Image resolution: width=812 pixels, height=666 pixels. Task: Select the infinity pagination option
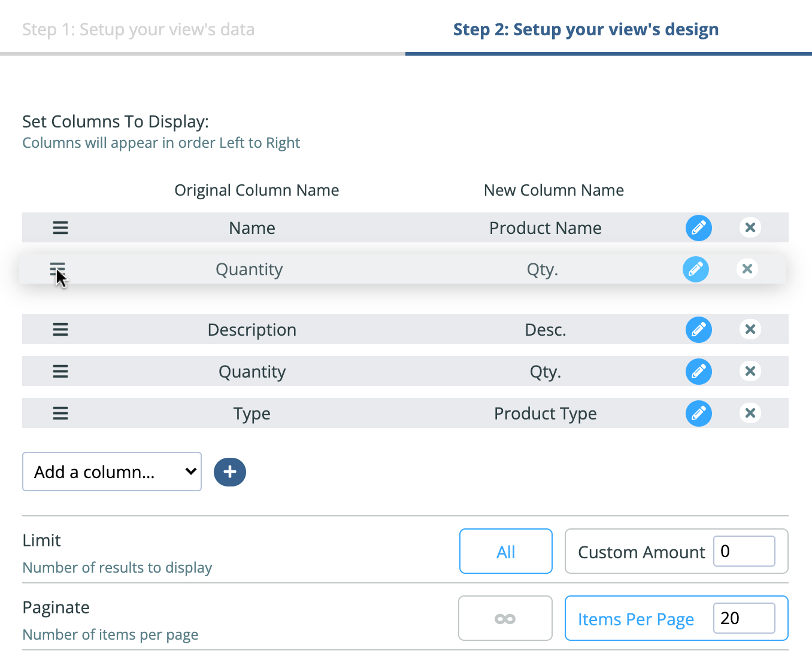click(x=505, y=618)
